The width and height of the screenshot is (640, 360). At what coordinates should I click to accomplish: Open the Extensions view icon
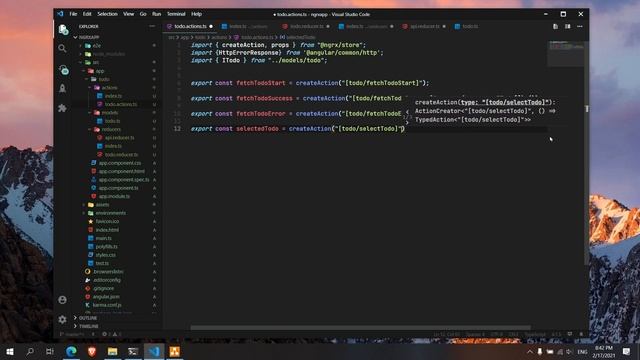click(x=62, y=108)
